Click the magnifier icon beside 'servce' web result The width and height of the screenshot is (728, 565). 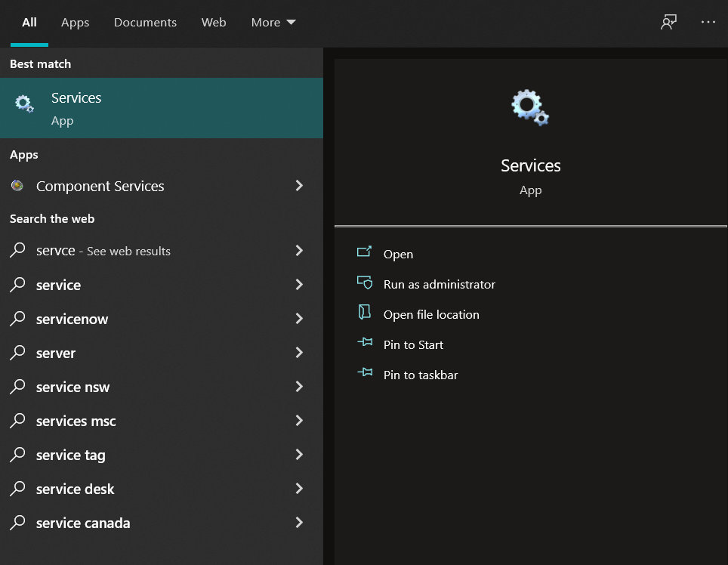tap(17, 250)
